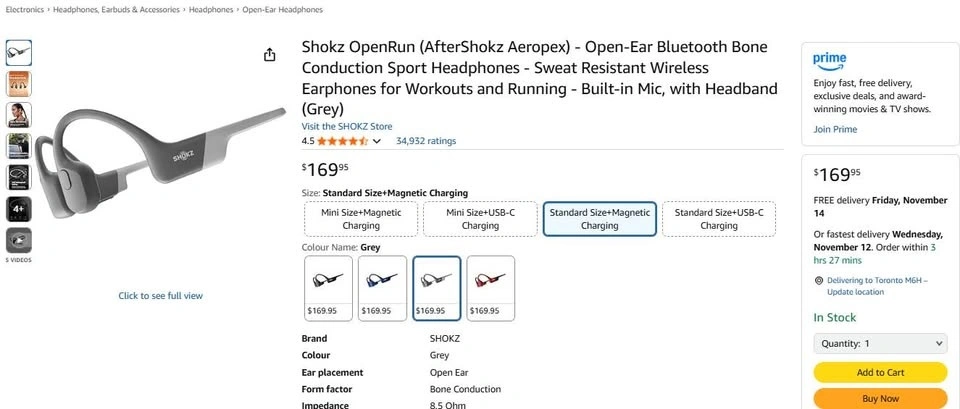Image resolution: width=960 pixels, height=409 pixels.
Task: Select the 4+ feature thumbnail
Action: point(19,209)
